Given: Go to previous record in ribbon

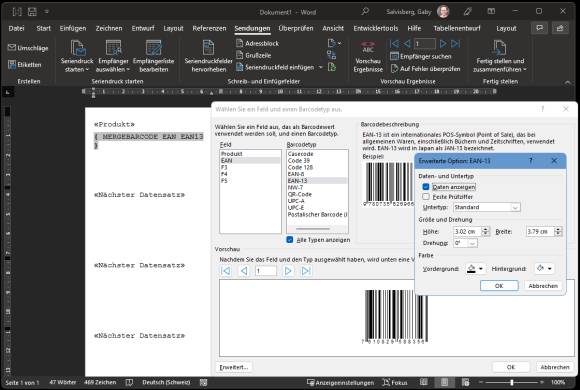Looking at the screenshot, I should tap(407, 44).
